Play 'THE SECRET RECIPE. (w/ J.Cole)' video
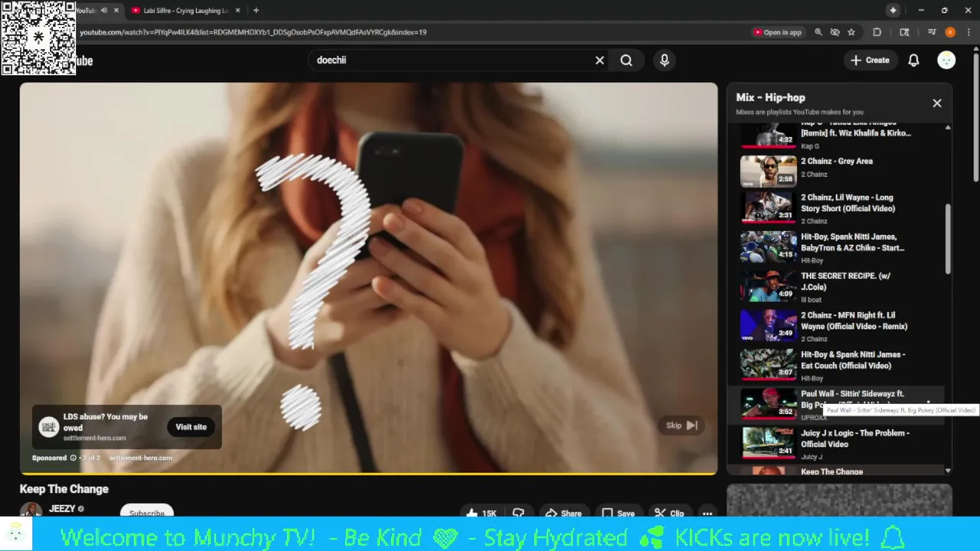Screen dimensions: 980x551 pyautogui.click(x=842, y=287)
